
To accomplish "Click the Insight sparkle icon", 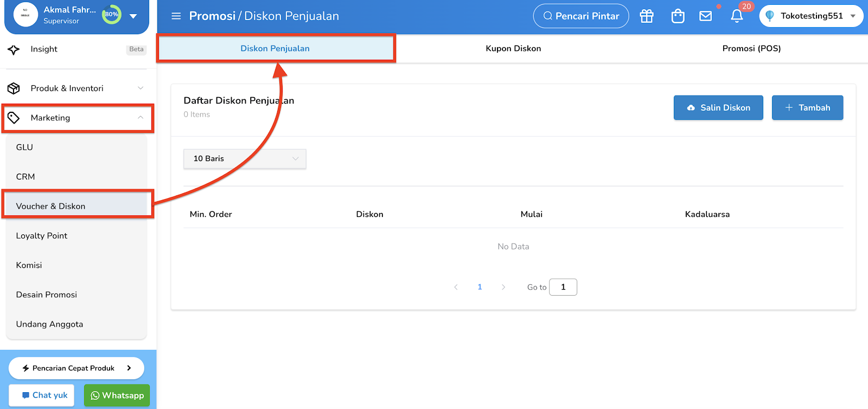I will coord(14,49).
